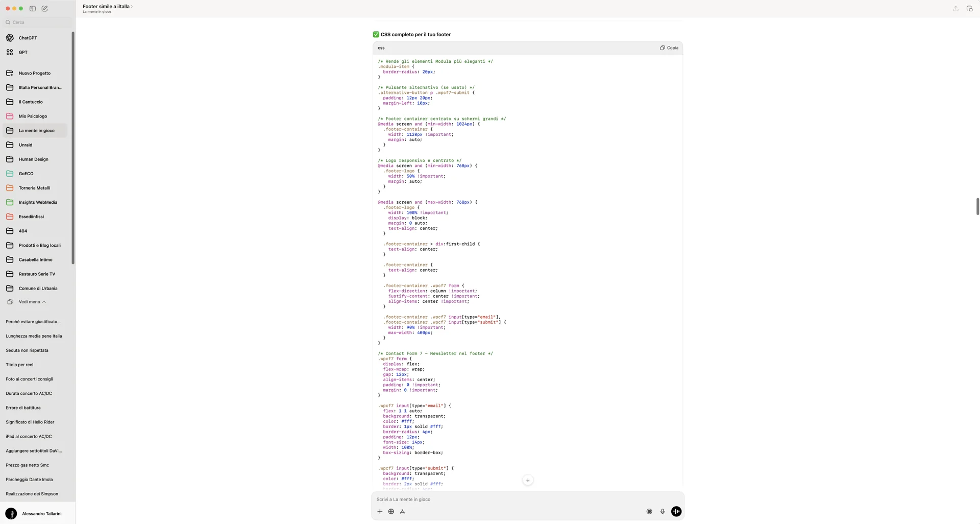The image size is (980, 524).
Task: Enable web search globe icon
Action: [x=391, y=511]
